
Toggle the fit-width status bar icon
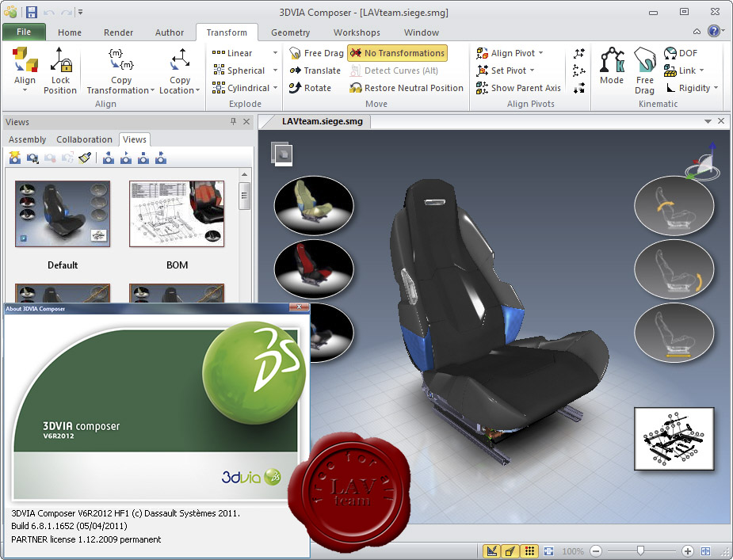pos(549,551)
